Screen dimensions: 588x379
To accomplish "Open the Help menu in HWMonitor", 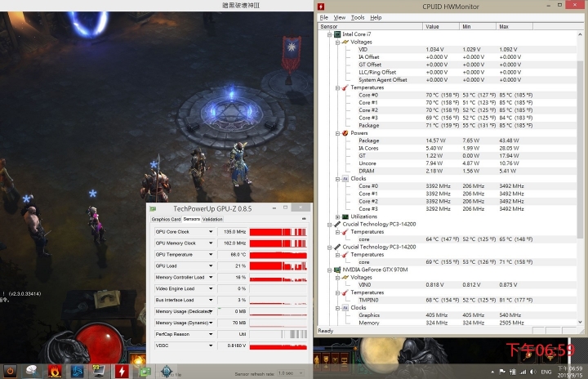I will pyautogui.click(x=376, y=18).
